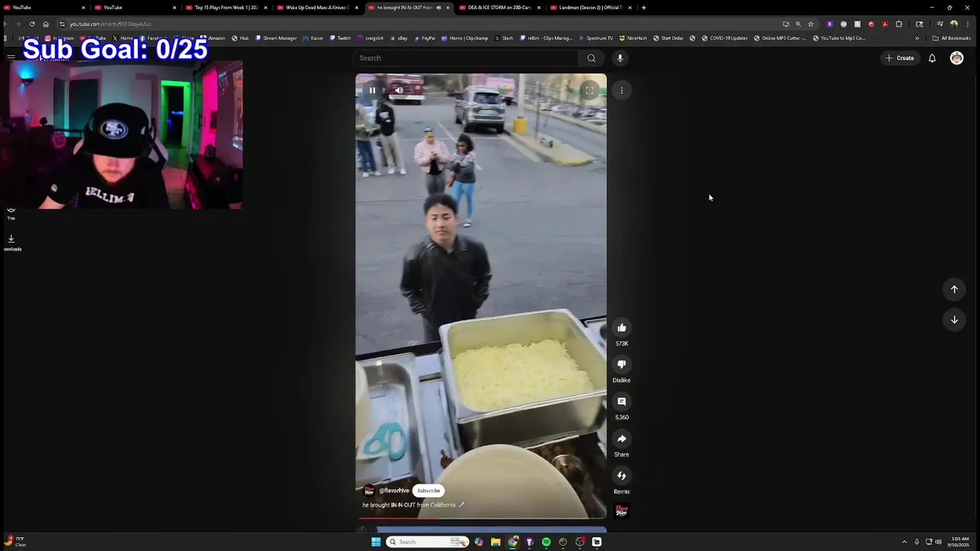Open a new browser tab
This screenshot has width=980, height=551.
[644, 8]
